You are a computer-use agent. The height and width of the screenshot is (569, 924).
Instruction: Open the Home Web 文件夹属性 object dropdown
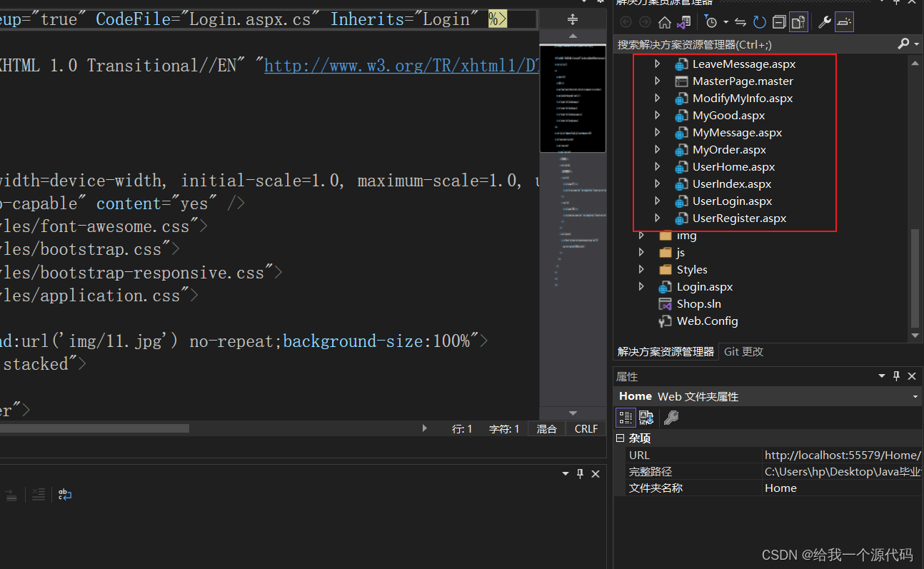click(915, 396)
